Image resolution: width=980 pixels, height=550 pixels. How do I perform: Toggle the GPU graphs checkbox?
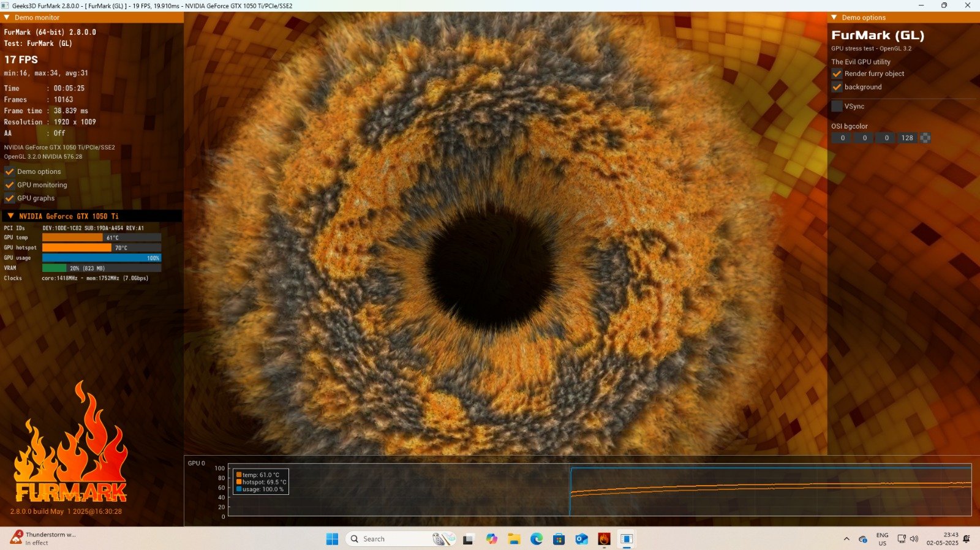9,198
